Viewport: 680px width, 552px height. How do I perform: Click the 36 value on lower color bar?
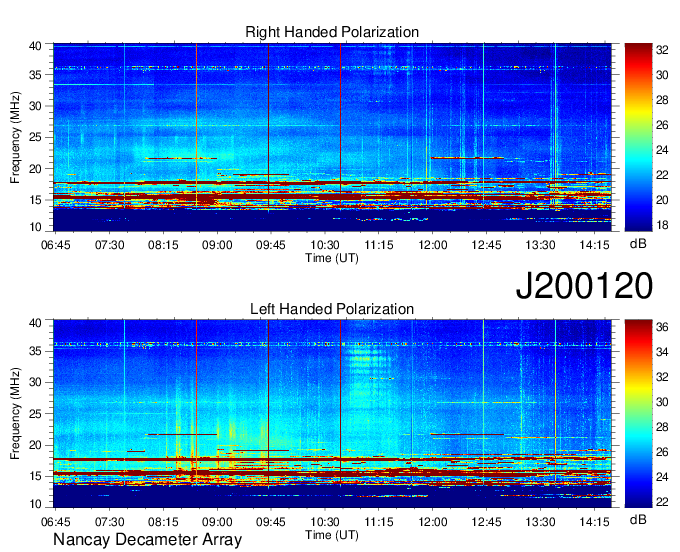click(x=662, y=327)
